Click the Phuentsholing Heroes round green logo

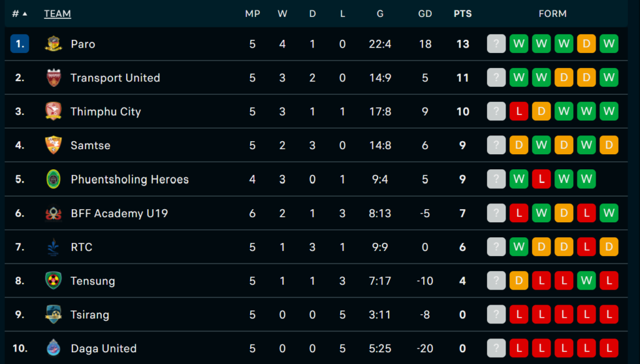point(54,179)
